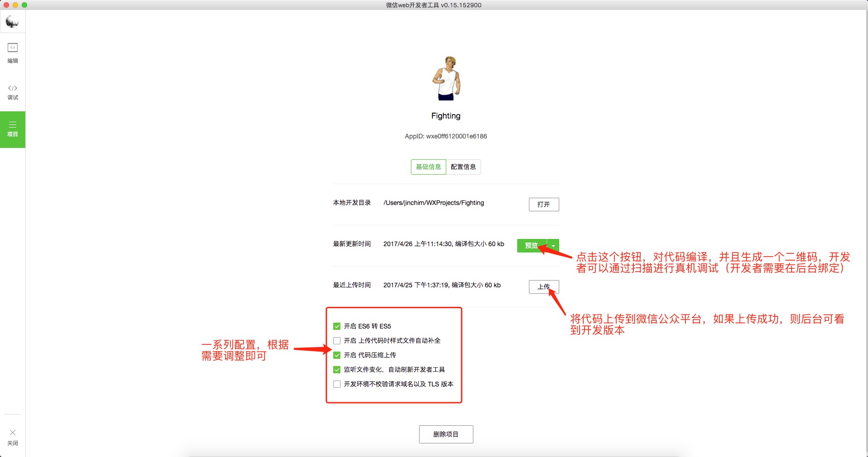Click the 上传 upload button
This screenshot has width=868, height=457.
[x=544, y=287]
